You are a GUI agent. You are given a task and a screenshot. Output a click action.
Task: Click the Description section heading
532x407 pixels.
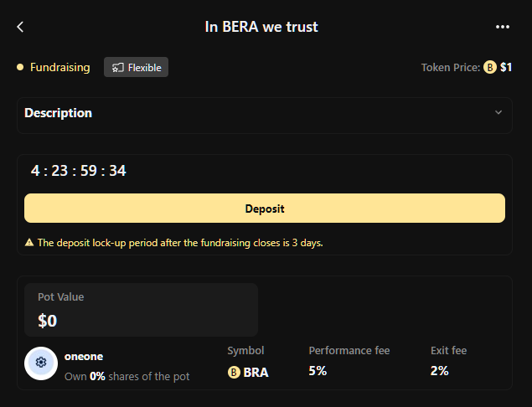point(59,113)
